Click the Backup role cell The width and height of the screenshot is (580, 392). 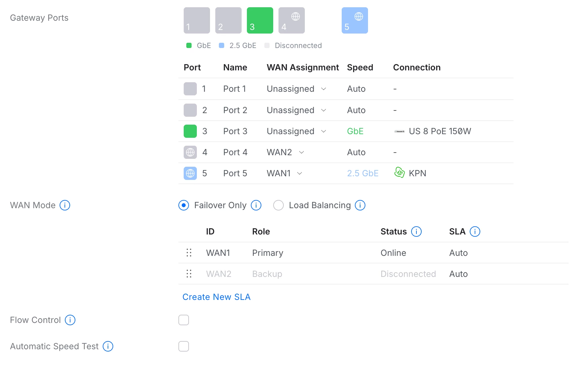pos(267,274)
